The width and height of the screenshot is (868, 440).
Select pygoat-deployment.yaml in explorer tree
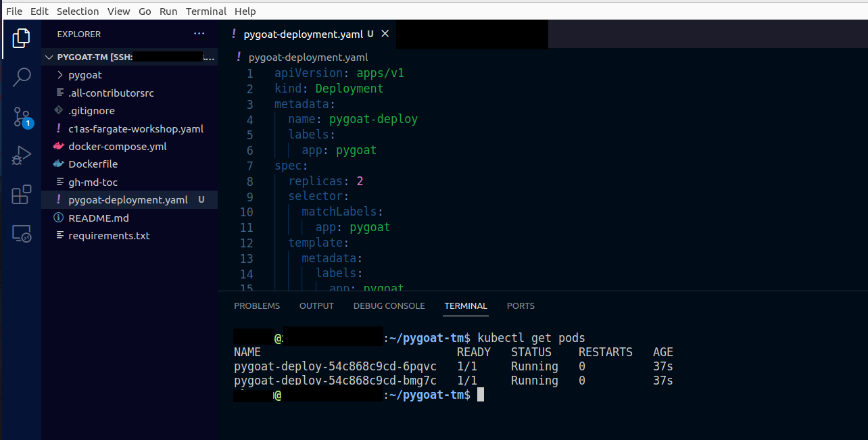click(129, 199)
